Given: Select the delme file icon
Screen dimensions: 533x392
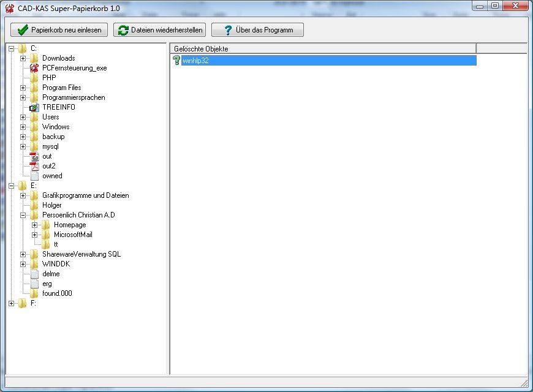Looking at the screenshot, I should [x=34, y=274].
